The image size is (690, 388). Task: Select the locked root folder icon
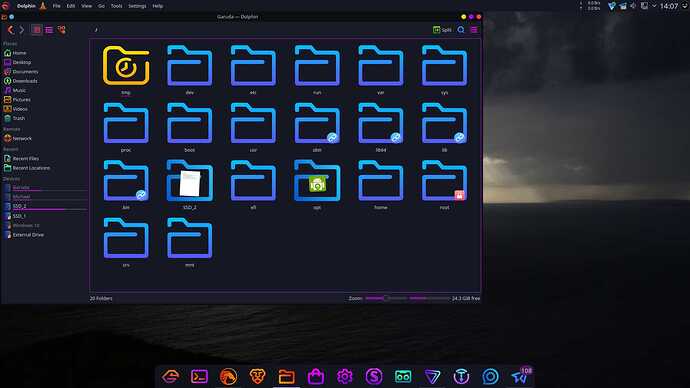click(x=444, y=181)
